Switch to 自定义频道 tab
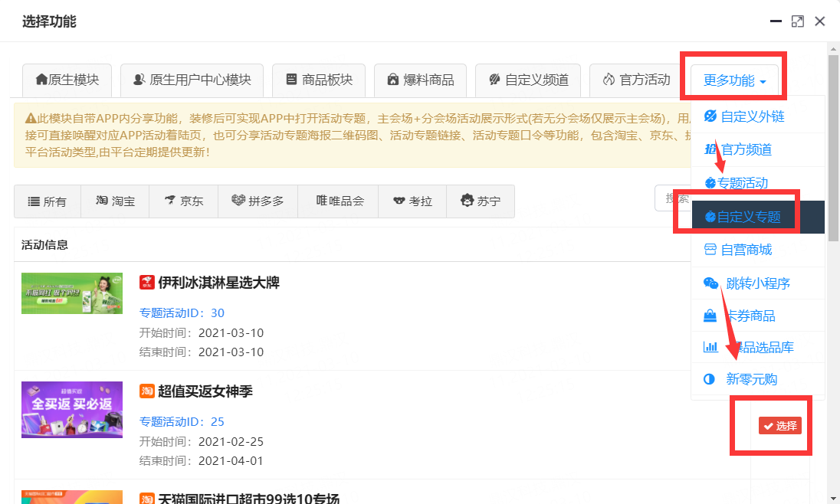The height and width of the screenshot is (504, 840). point(527,80)
